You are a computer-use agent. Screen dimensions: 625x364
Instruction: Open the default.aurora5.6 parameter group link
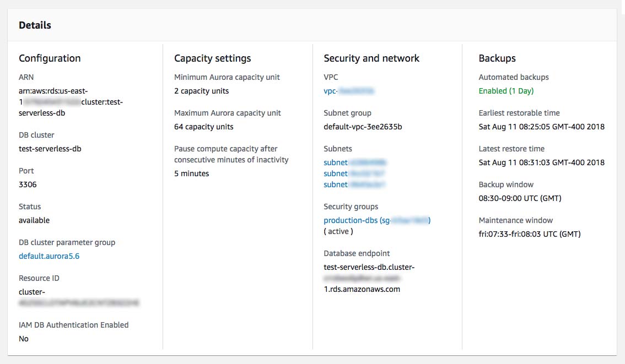coord(49,256)
